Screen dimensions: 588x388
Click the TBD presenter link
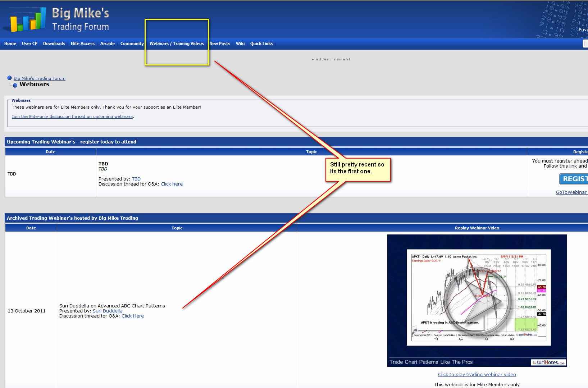[136, 179]
